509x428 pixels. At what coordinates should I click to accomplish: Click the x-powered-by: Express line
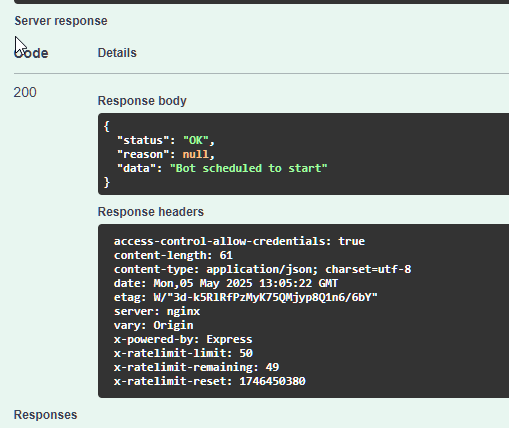pyautogui.click(x=183, y=339)
